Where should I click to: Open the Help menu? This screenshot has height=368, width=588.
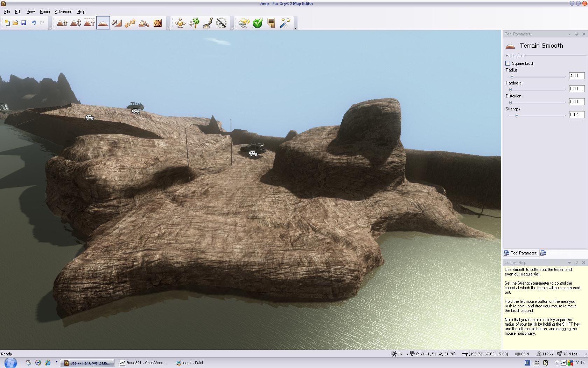[81, 12]
